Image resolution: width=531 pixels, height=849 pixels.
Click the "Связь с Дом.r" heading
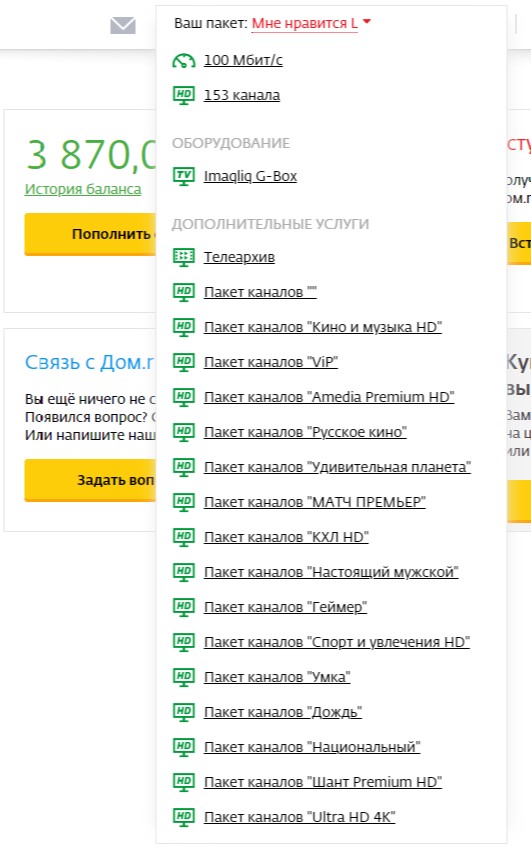point(90,362)
